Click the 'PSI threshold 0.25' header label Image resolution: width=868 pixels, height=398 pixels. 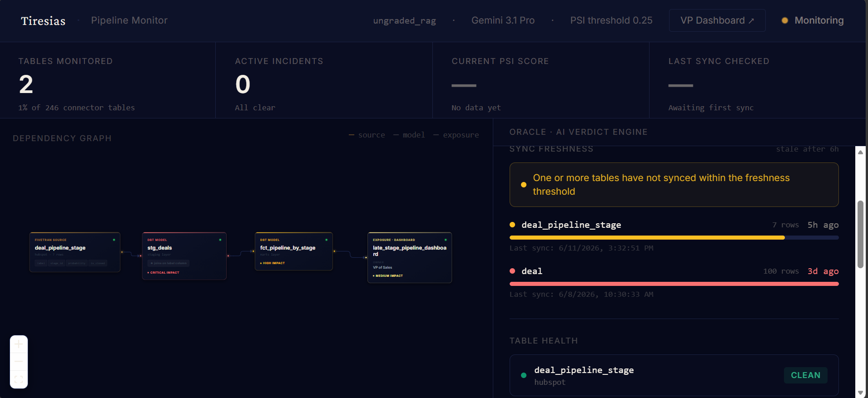tap(611, 20)
